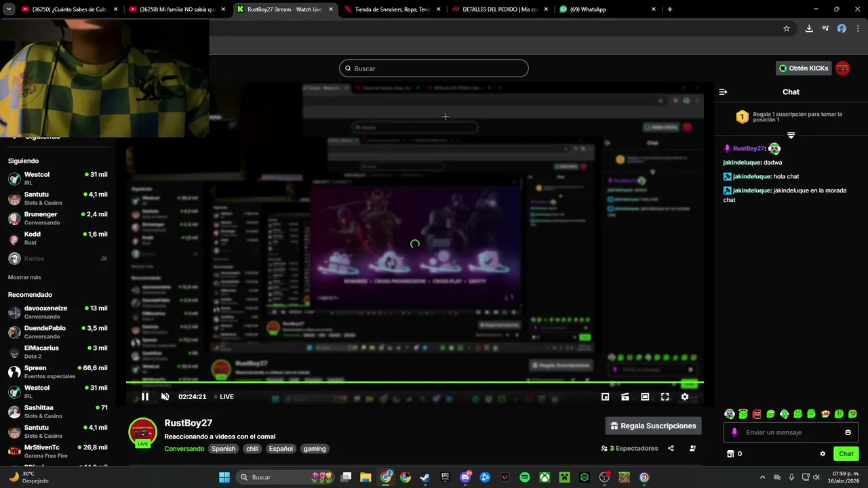Show hidden system tray icons
This screenshot has width=868, height=488.
point(762,477)
